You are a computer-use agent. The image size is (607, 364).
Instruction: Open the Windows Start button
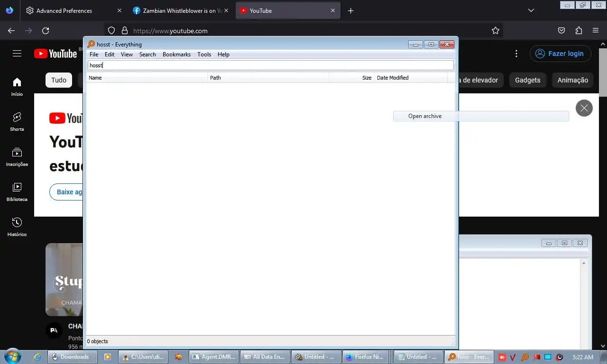pyautogui.click(x=12, y=356)
